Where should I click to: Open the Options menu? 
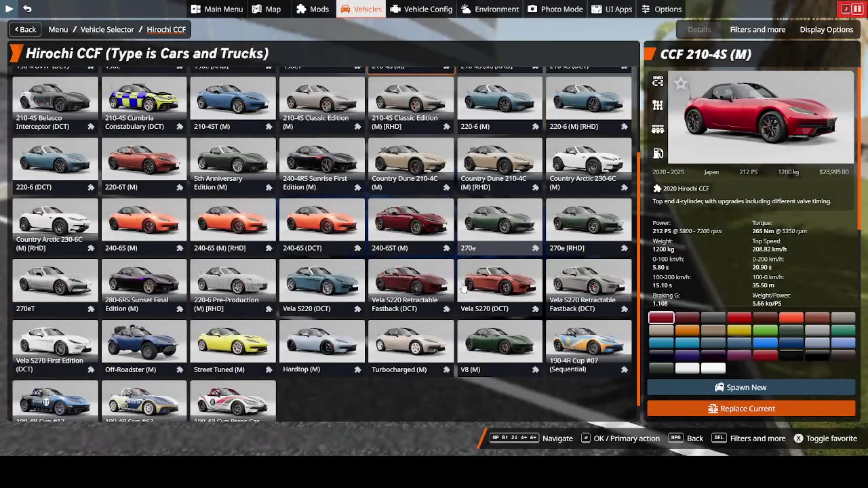pyautogui.click(x=662, y=9)
